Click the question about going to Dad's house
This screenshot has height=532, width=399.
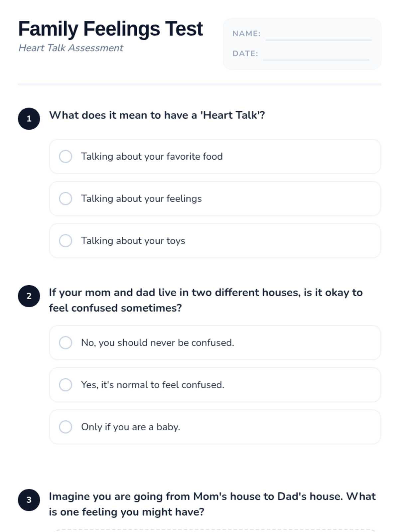click(212, 504)
